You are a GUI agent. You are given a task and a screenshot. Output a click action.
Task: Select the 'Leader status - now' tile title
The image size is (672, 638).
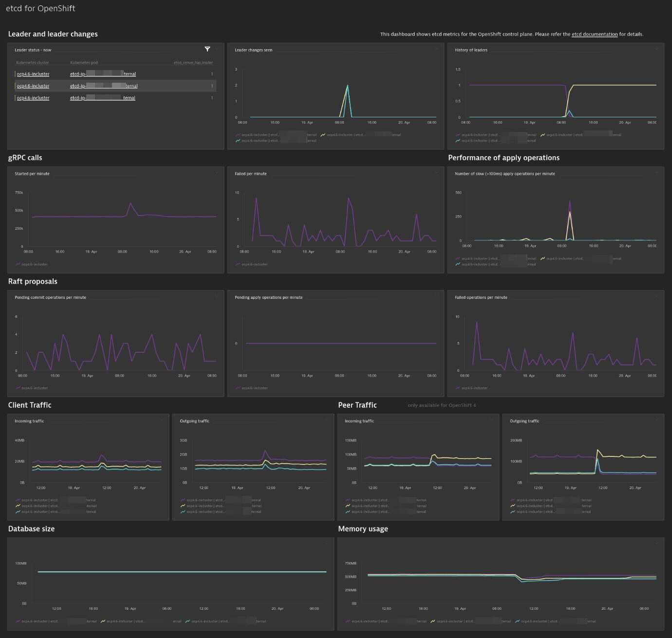tap(33, 50)
